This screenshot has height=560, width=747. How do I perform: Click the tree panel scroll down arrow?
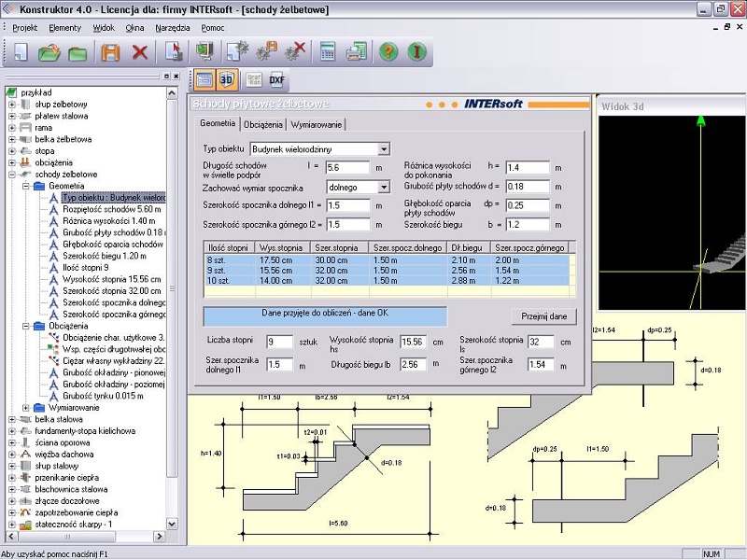[x=173, y=524]
